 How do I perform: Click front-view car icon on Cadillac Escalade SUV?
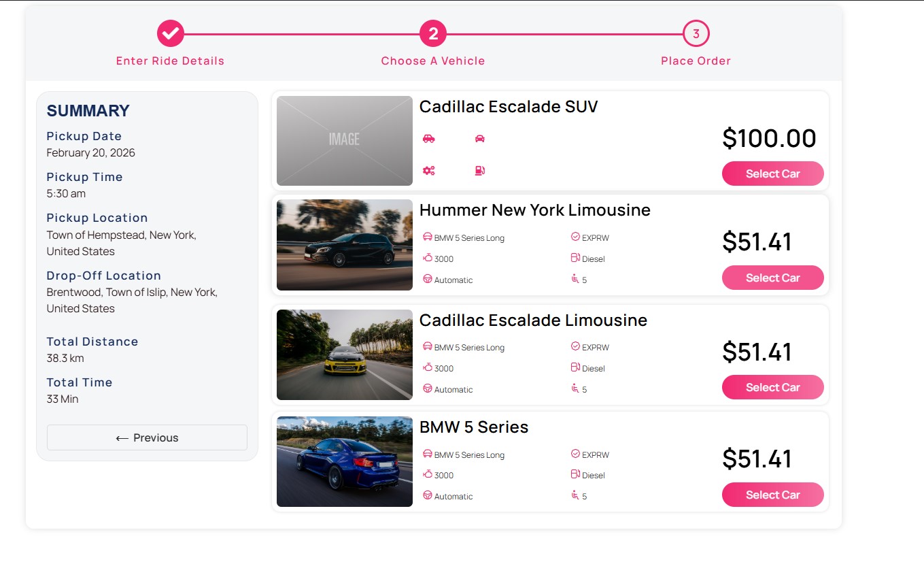pyautogui.click(x=480, y=139)
